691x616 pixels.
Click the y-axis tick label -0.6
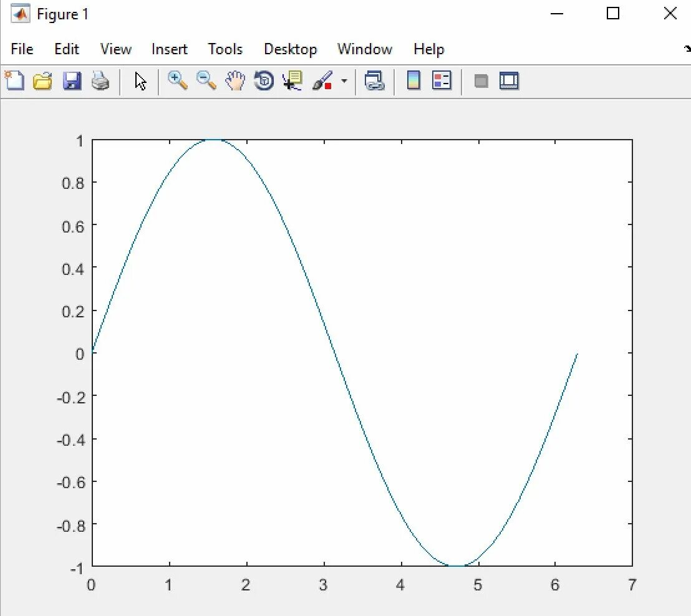coord(71,483)
